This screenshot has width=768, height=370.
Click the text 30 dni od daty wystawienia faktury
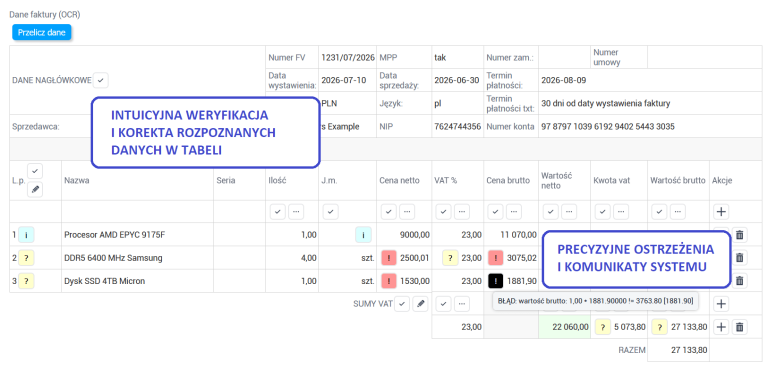(605, 103)
